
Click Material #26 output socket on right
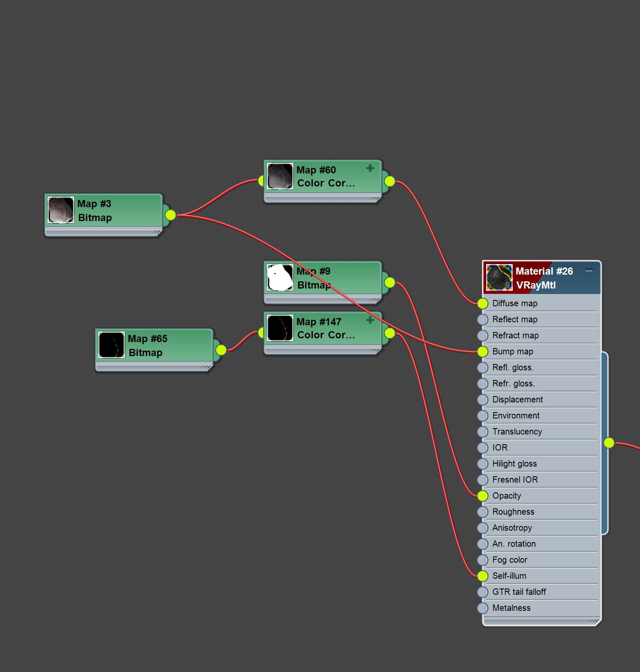[609, 443]
